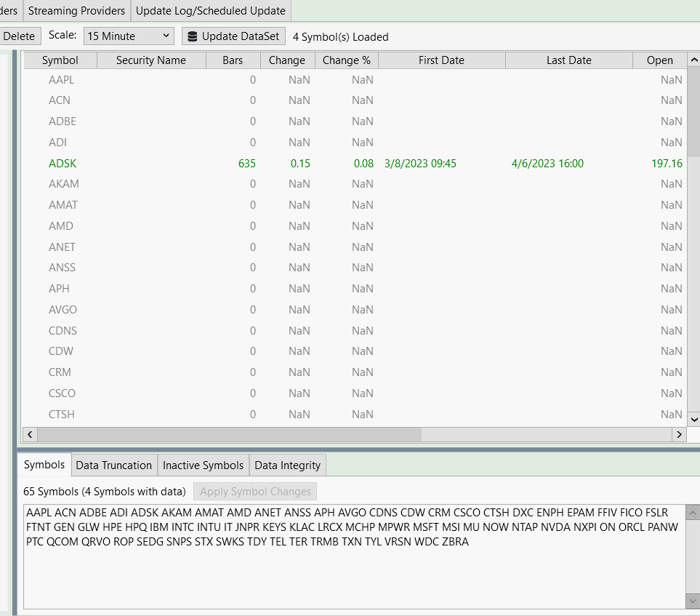This screenshot has width=700, height=616.
Task: Open the Inactive Symbols tab
Action: pos(203,465)
